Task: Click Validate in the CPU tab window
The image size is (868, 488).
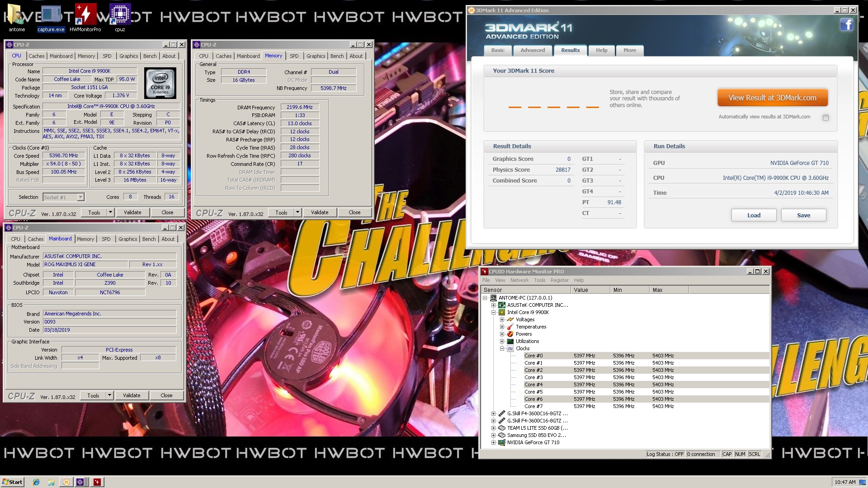Action: point(132,212)
